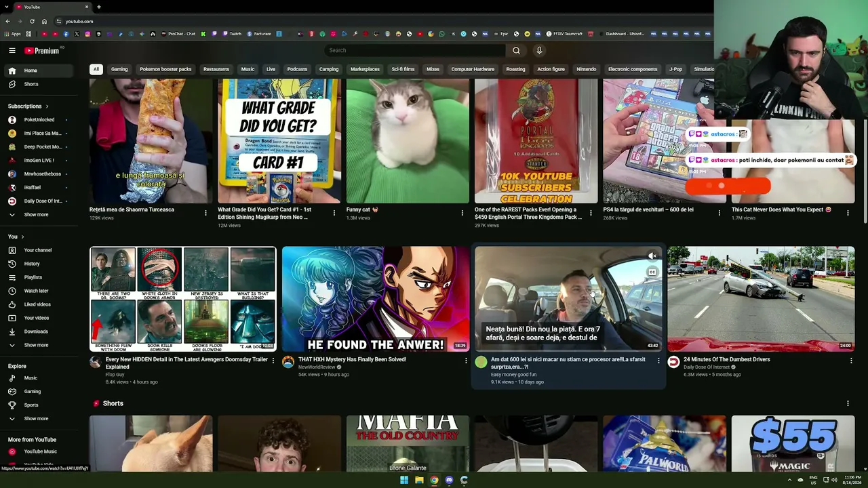Toggle mute on the previewing car video
This screenshot has height=488, width=868.
click(652, 256)
